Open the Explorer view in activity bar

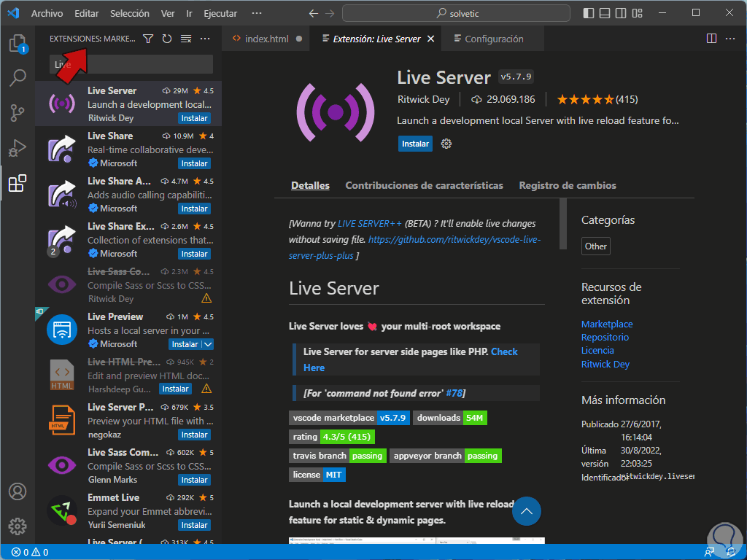click(x=18, y=43)
